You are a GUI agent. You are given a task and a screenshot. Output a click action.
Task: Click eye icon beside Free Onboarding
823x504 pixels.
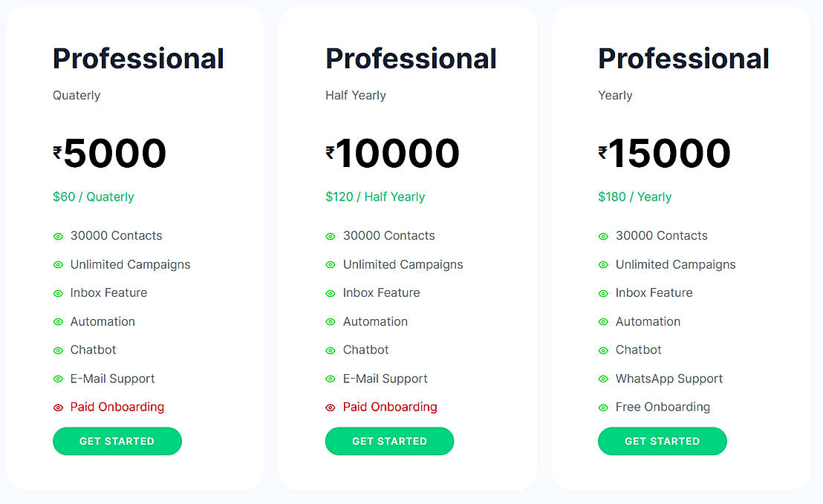(603, 408)
